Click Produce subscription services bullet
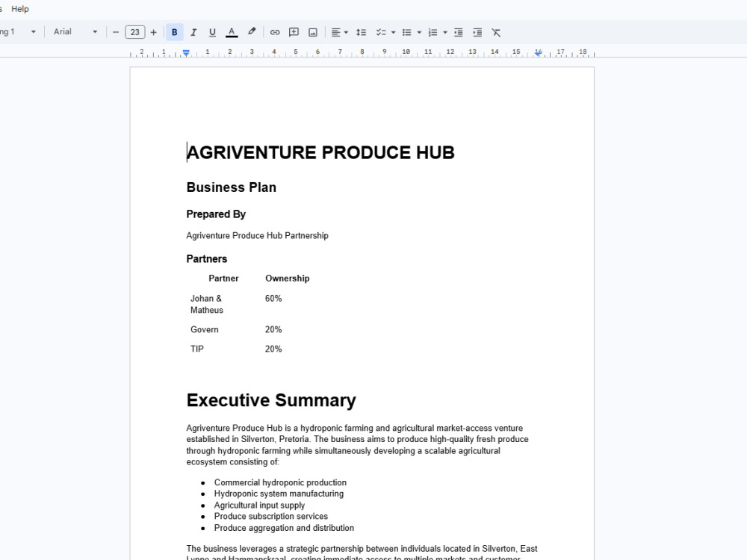747x560 pixels. click(270, 516)
